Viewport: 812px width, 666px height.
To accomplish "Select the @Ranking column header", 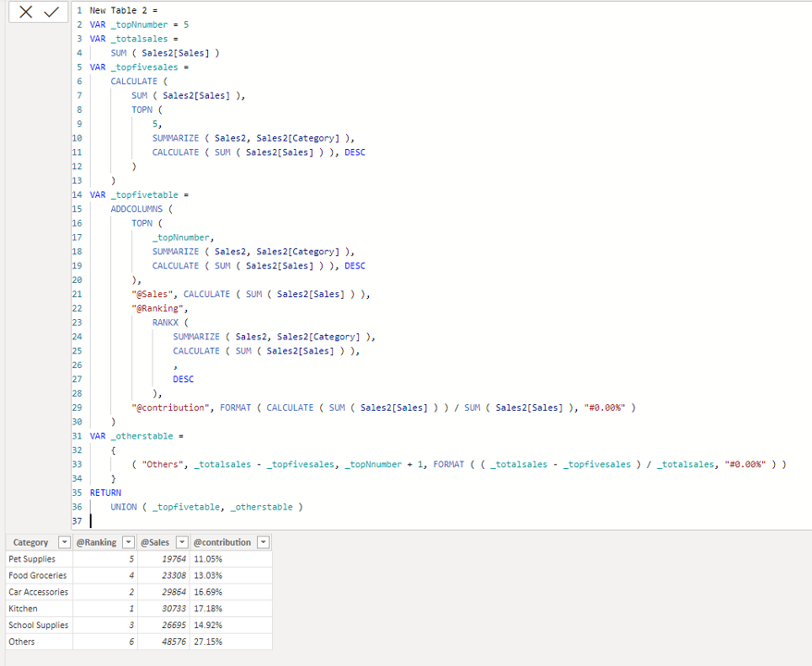I will (x=96, y=542).
